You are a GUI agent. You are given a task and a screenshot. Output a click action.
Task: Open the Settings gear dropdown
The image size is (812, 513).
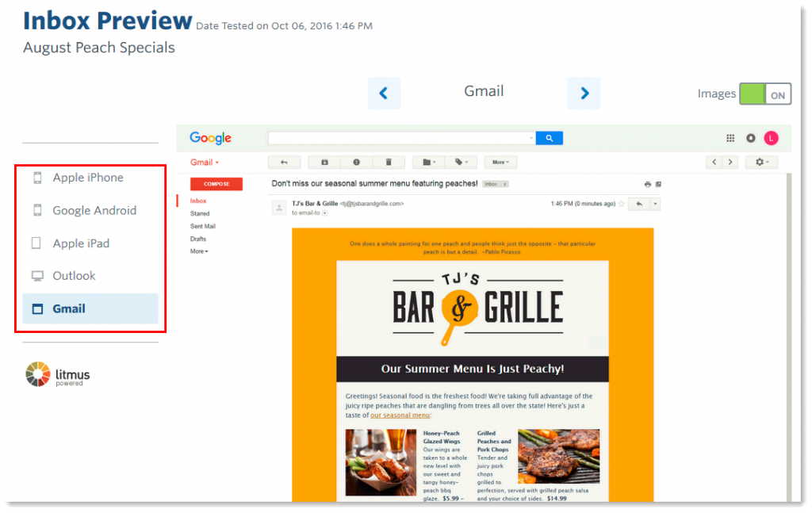point(761,163)
